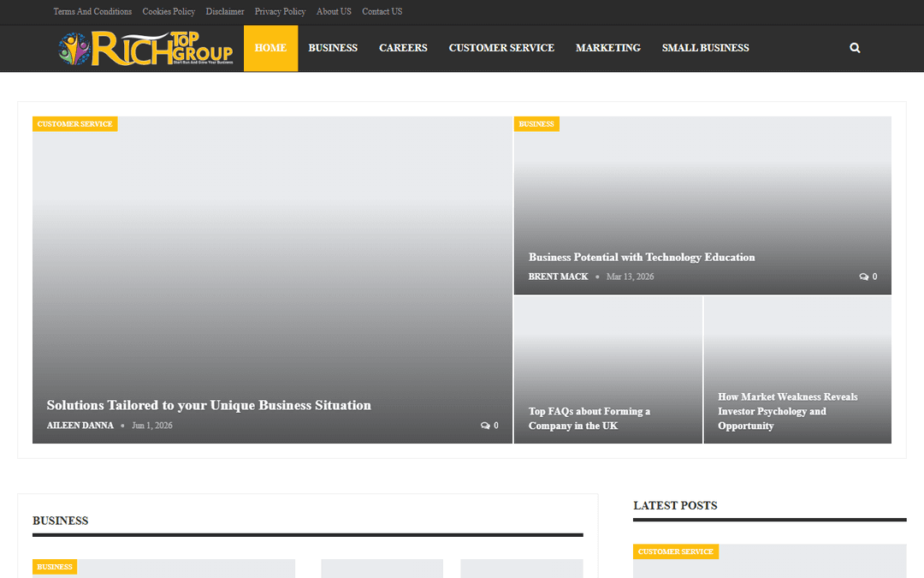The width and height of the screenshot is (924, 578).
Task: Click the Mar 13, 2026 date
Action: [630, 277]
